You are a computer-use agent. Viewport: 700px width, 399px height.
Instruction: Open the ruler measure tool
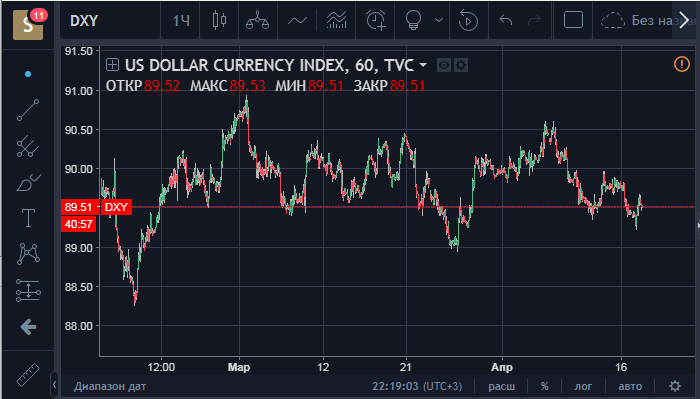pos(28,375)
